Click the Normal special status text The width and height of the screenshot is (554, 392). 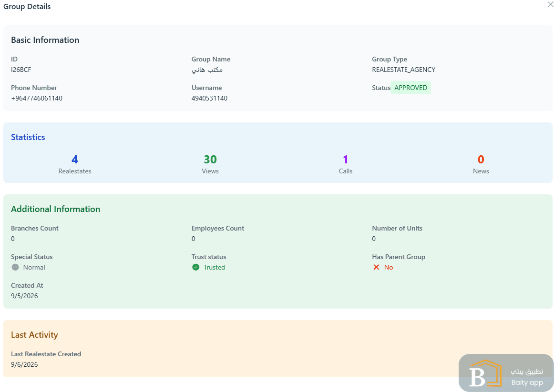[34, 267]
